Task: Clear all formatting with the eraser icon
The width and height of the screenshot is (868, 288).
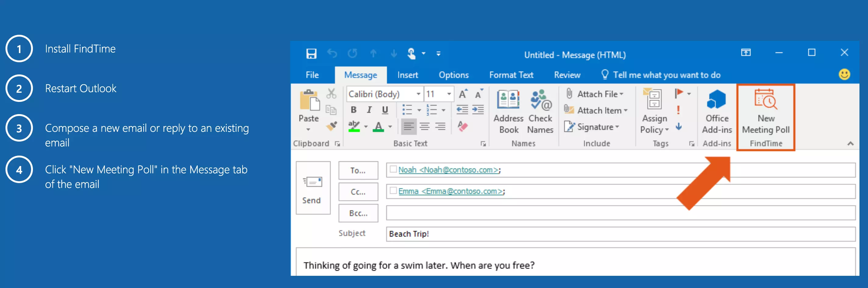Action: (463, 127)
